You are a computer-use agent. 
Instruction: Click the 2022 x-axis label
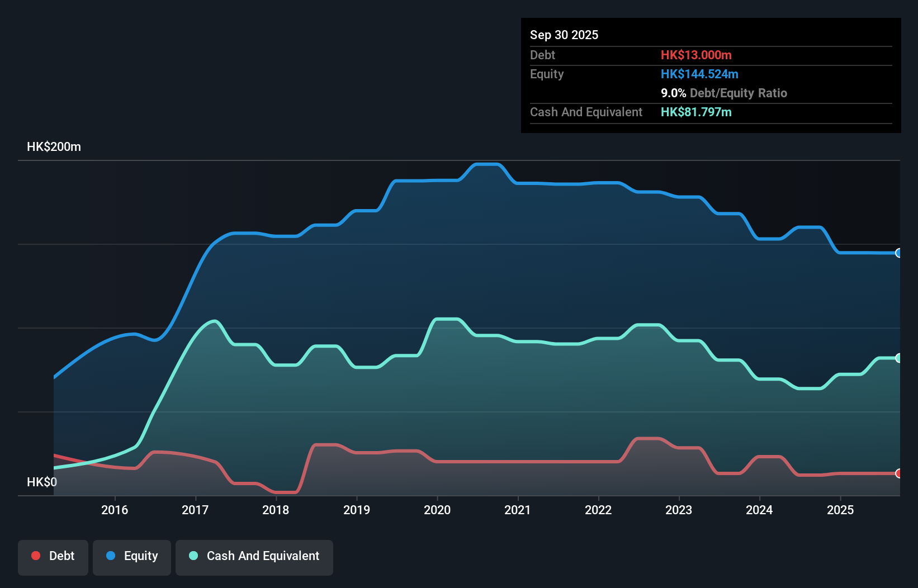[598, 510]
